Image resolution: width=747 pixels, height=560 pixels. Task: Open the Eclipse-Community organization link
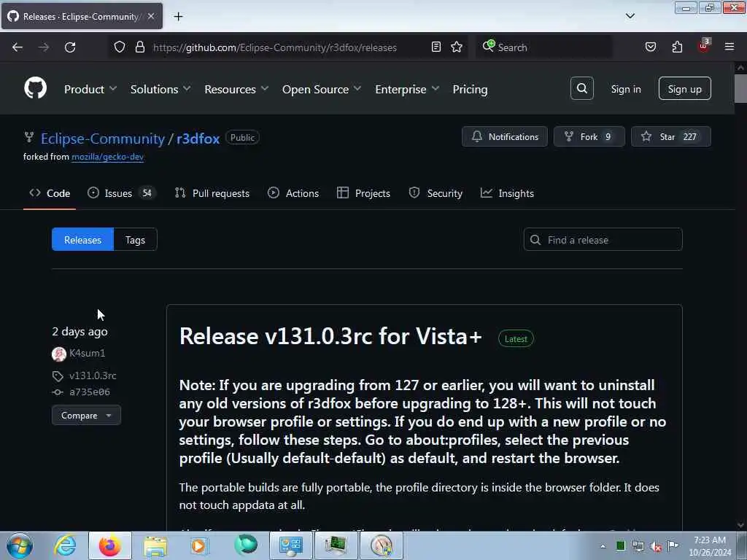102,139
